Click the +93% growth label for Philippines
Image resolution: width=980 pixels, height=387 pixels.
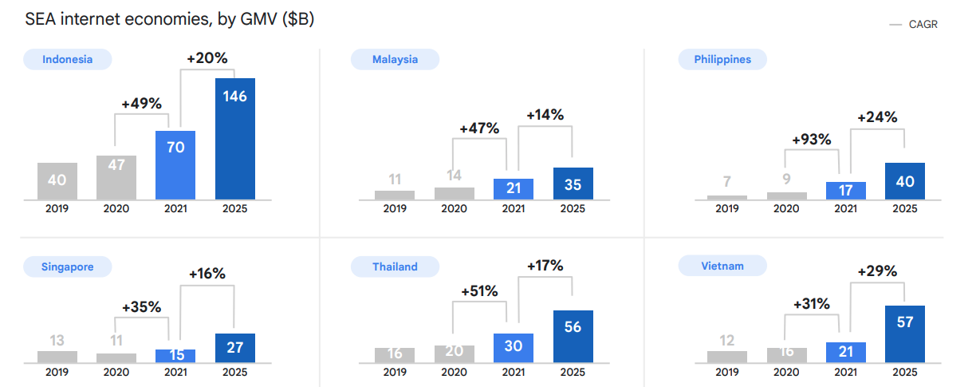pos(811,140)
